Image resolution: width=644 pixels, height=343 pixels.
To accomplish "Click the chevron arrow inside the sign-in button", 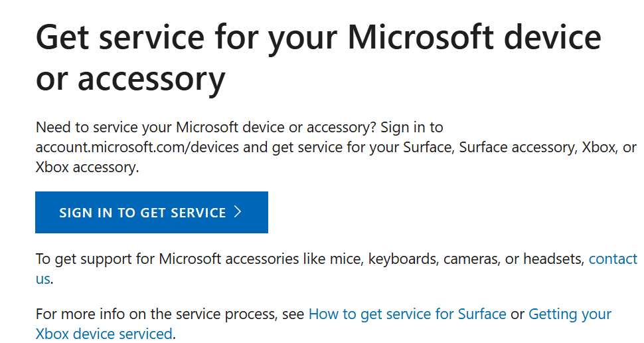I will point(238,213).
